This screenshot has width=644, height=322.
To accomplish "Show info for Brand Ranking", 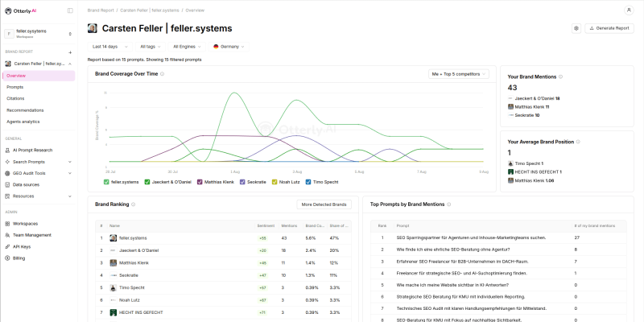I will [x=134, y=204].
